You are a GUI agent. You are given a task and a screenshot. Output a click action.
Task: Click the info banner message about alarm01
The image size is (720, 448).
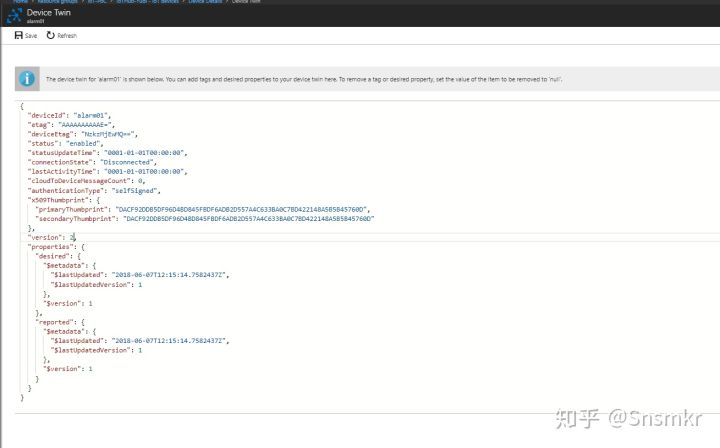(304, 79)
